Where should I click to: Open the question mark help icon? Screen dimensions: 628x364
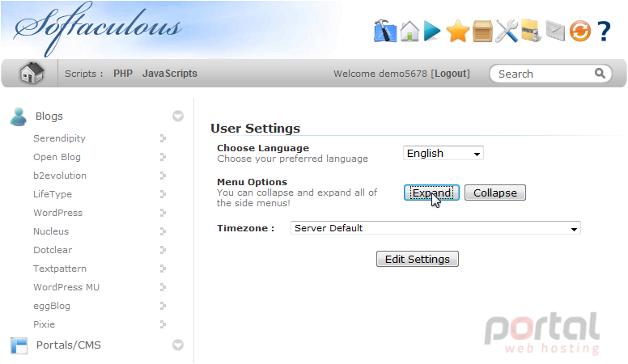point(604,32)
